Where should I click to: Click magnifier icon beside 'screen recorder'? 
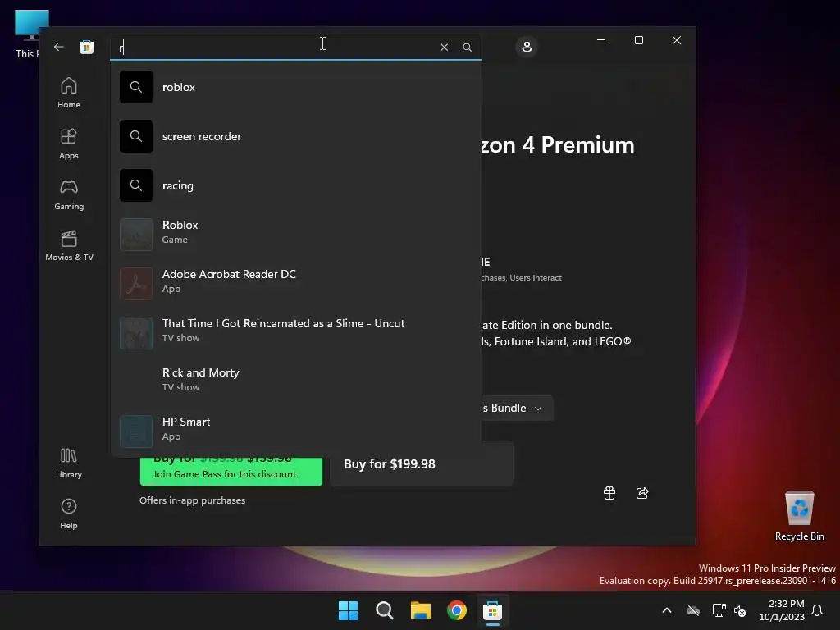(136, 136)
